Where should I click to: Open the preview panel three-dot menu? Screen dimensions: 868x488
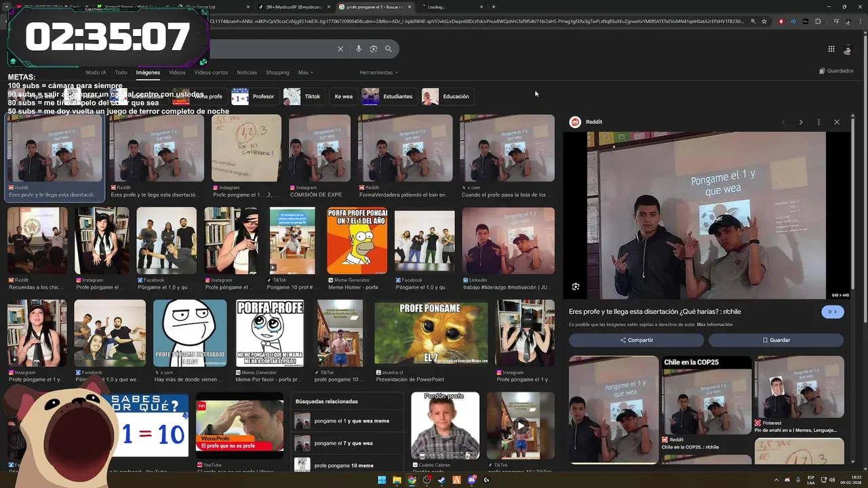(x=818, y=122)
